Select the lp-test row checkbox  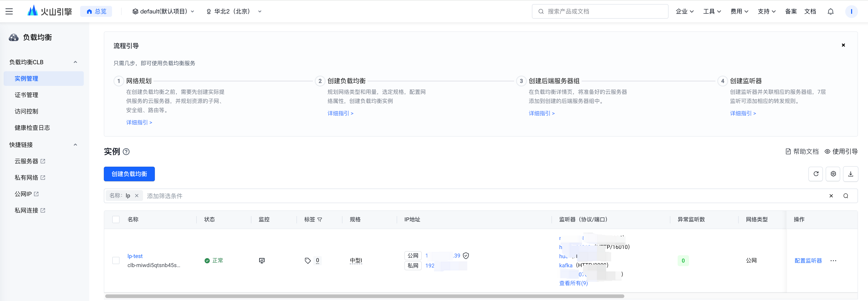click(116, 260)
